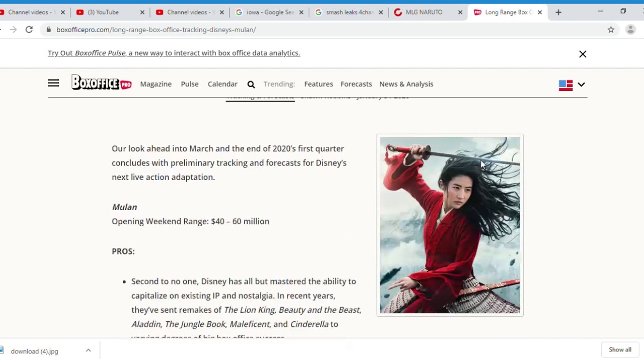Expand the language dropdown chevron

pyautogui.click(x=581, y=84)
